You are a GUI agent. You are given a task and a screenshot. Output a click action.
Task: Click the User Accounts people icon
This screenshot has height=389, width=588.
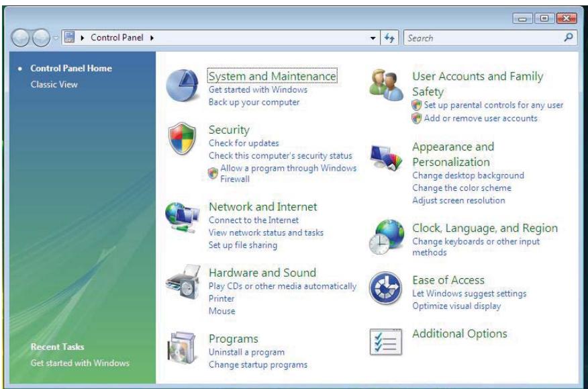(386, 85)
